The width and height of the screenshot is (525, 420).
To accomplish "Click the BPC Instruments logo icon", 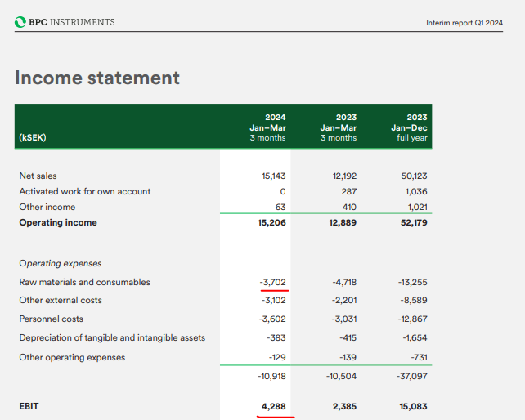I will pyautogui.click(x=20, y=22).
